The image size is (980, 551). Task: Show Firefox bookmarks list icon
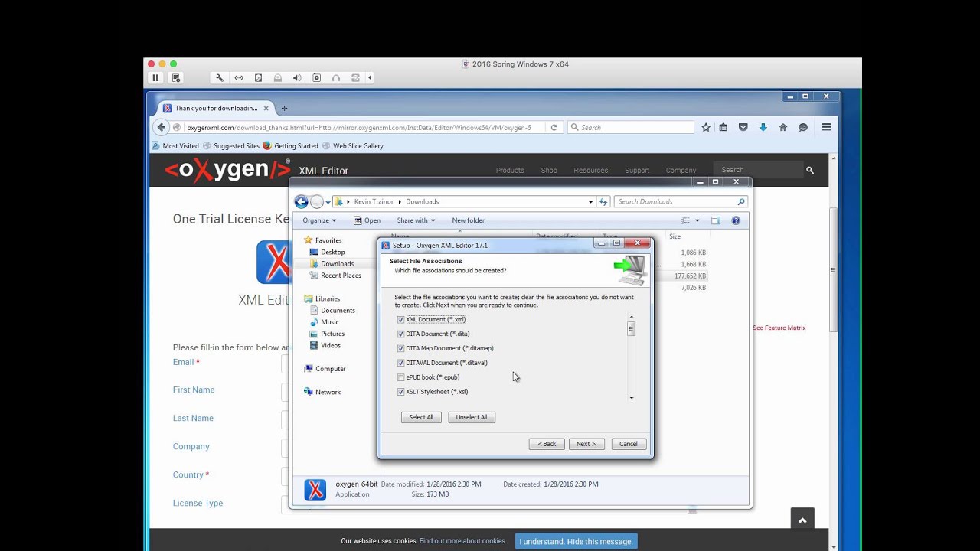(x=724, y=127)
